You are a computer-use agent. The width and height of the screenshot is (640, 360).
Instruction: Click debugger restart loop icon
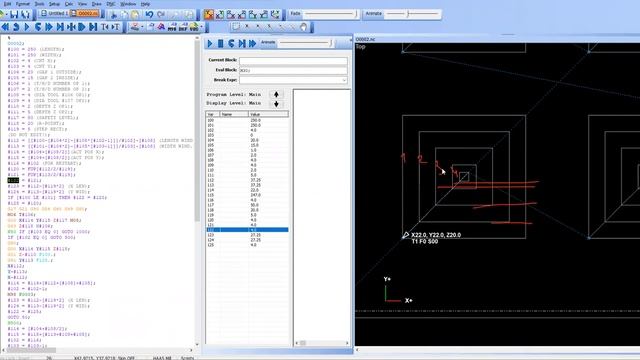coord(231,43)
